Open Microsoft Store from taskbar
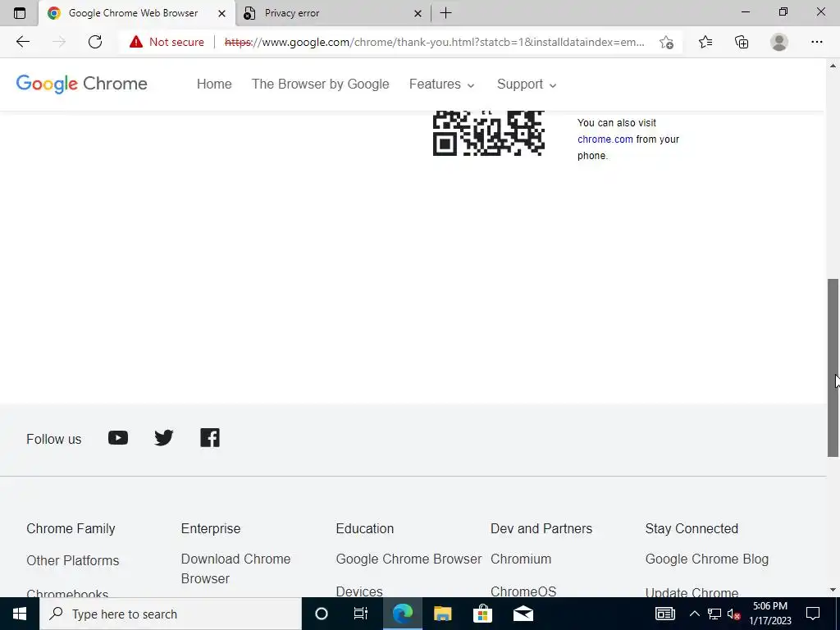 point(482,614)
